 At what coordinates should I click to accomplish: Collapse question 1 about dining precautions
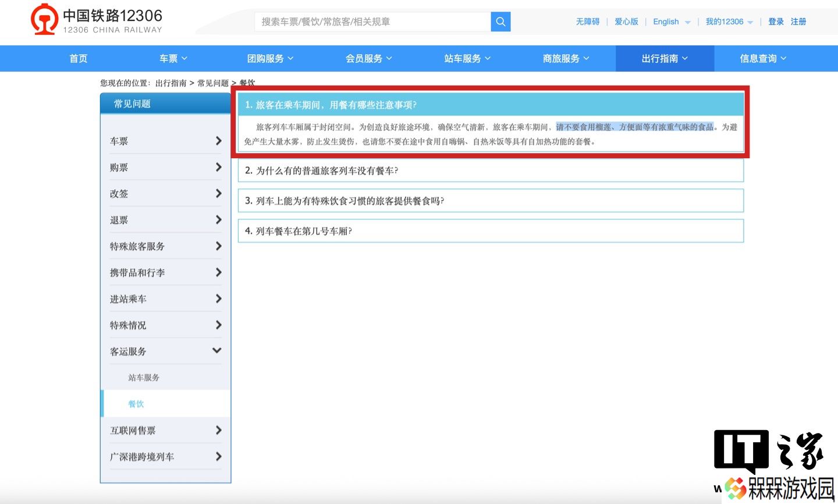click(491, 105)
